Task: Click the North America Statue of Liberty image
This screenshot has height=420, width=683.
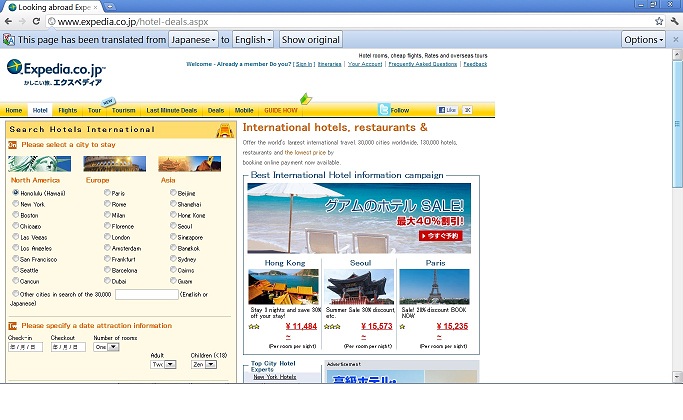Action: (x=39, y=164)
